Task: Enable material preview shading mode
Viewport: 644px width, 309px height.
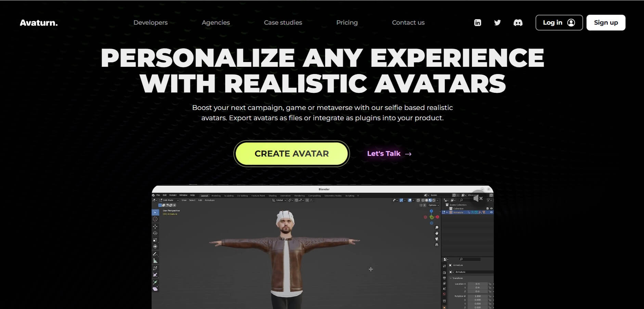Action: 430,200
